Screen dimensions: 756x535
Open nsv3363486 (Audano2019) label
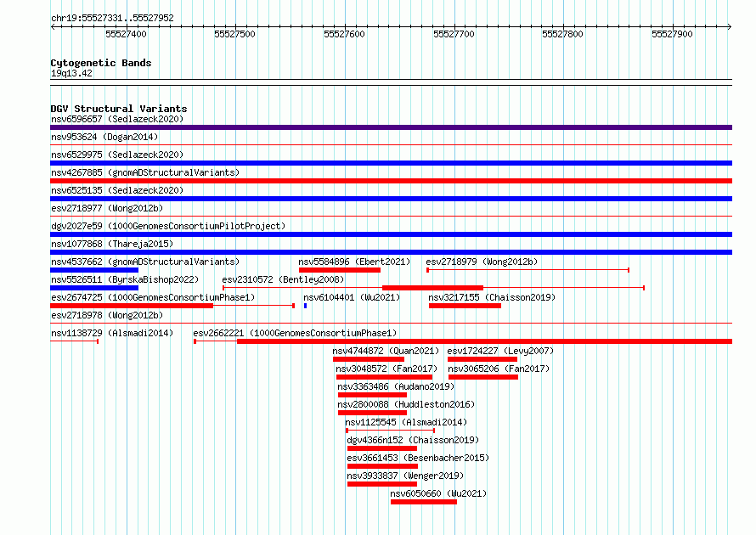(x=396, y=386)
